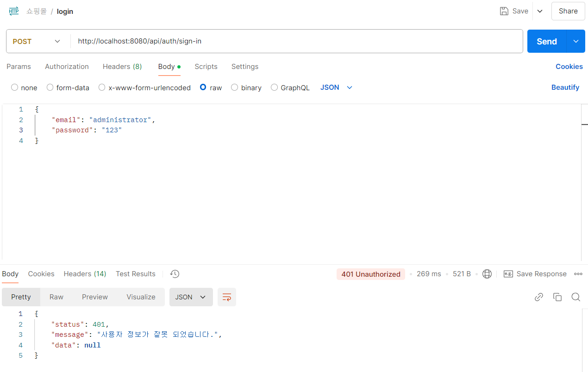
Task: Click the Cookies link
Action: pyautogui.click(x=569, y=67)
